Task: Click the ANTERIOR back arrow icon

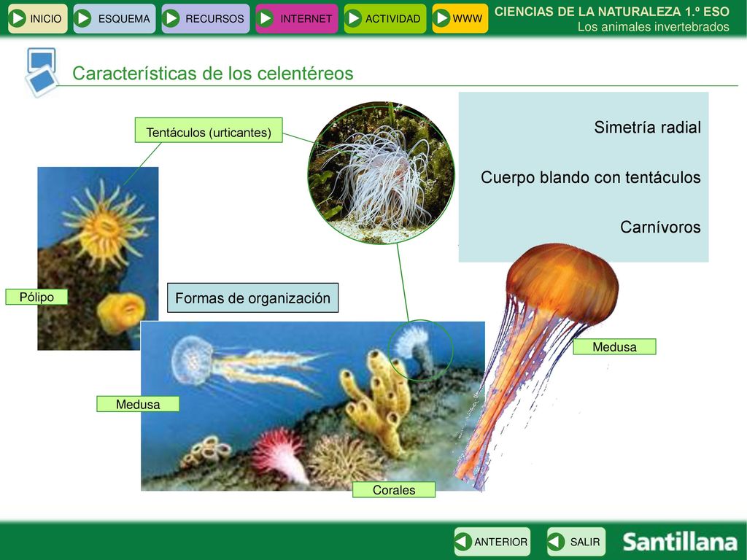Action: click(463, 542)
